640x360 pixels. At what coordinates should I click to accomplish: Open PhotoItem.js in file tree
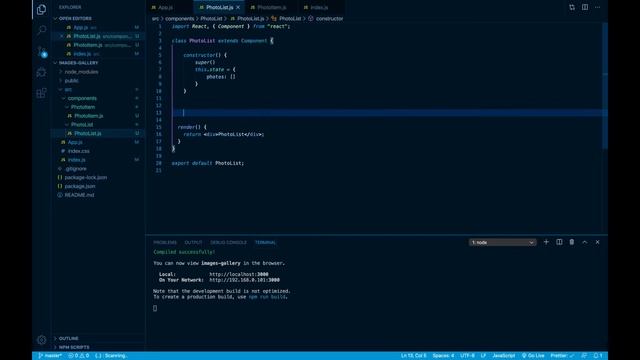point(89,116)
